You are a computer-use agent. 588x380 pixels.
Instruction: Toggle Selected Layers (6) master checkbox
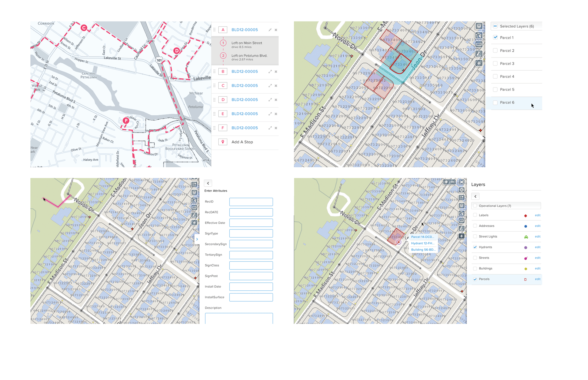coord(495,26)
